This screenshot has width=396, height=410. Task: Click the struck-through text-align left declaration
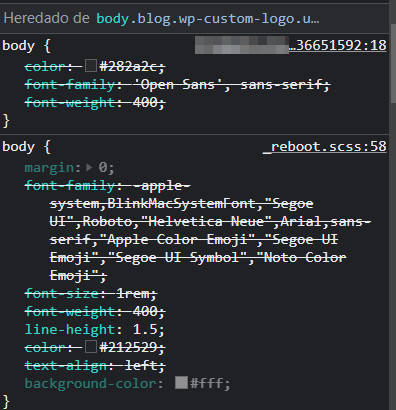[x=95, y=366]
